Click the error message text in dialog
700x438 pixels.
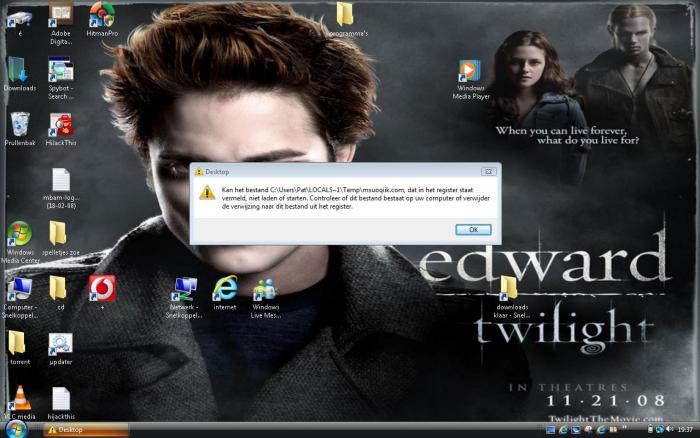pos(355,198)
